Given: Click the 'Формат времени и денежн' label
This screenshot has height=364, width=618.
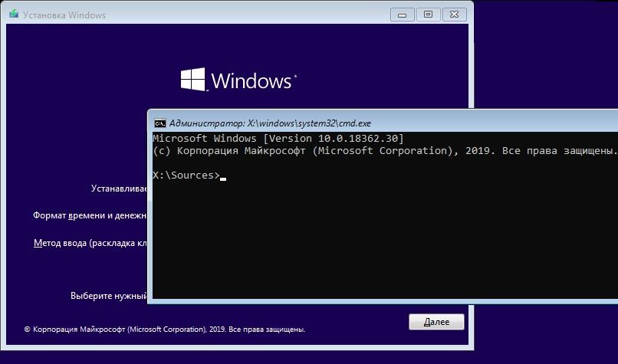Looking at the screenshot, I should click(90, 215).
